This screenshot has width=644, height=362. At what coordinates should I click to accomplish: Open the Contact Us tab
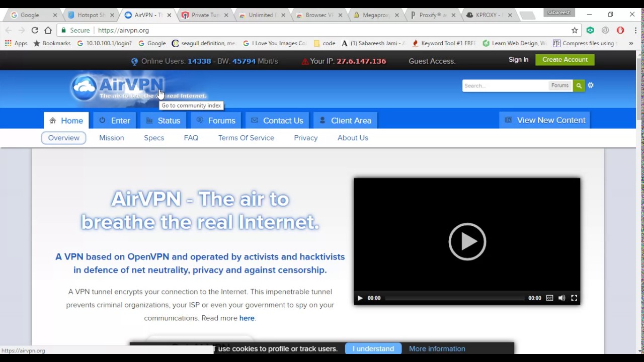(x=277, y=121)
